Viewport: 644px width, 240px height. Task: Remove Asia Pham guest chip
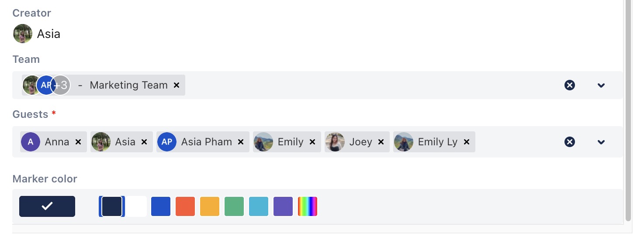point(241,142)
